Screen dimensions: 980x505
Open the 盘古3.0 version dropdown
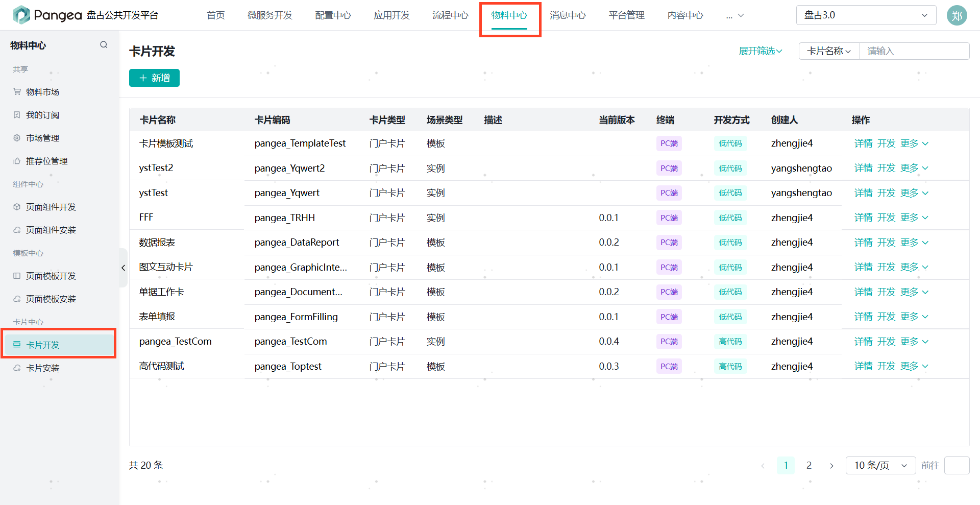tap(866, 15)
